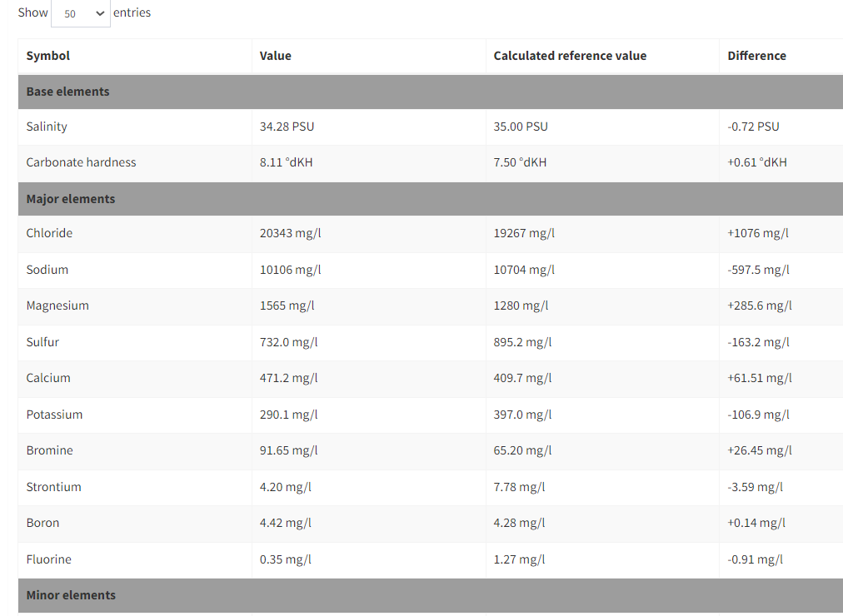Click the Sodium row label
This screenshot has width=843, height=616.
[47, 270]
